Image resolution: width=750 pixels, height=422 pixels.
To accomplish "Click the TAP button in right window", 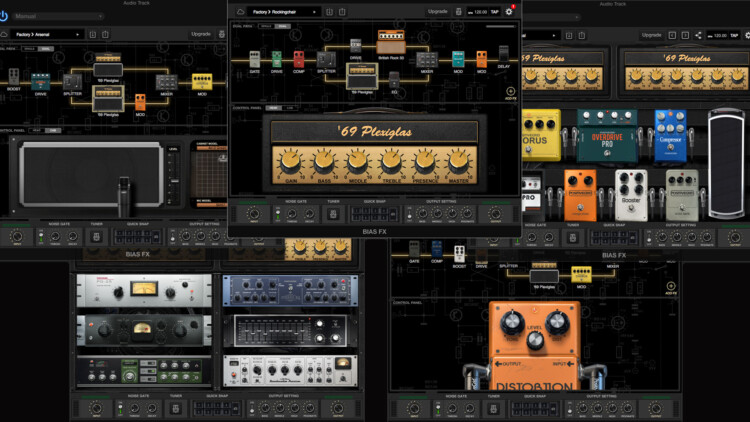I will pyautogui.click(x=734, y=35).
